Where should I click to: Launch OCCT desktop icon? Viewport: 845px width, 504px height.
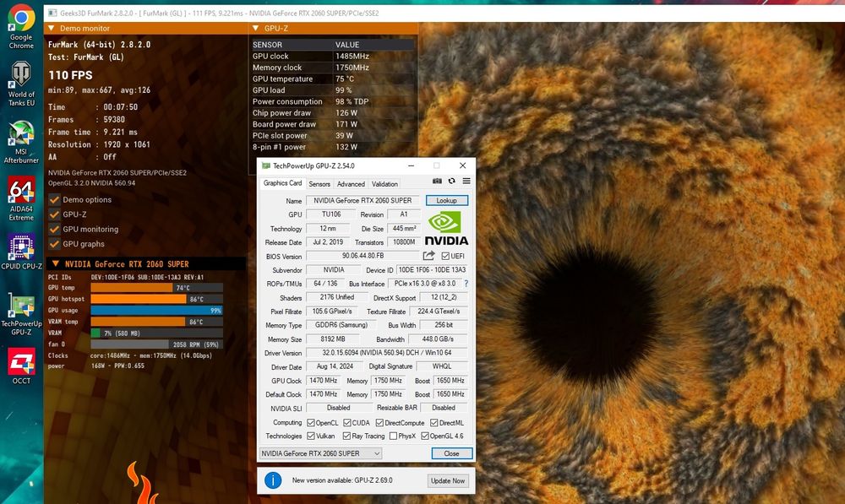(x=21, y=366)
